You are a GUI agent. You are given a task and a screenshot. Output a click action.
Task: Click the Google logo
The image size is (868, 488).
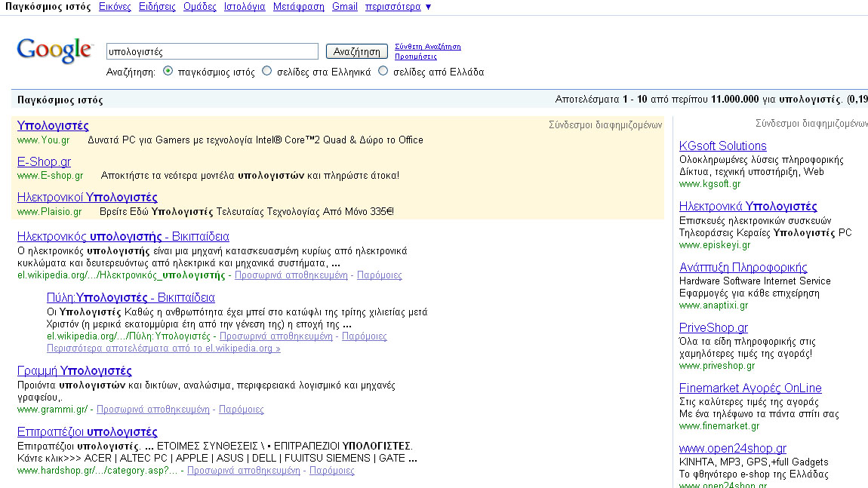click(54, 51)
